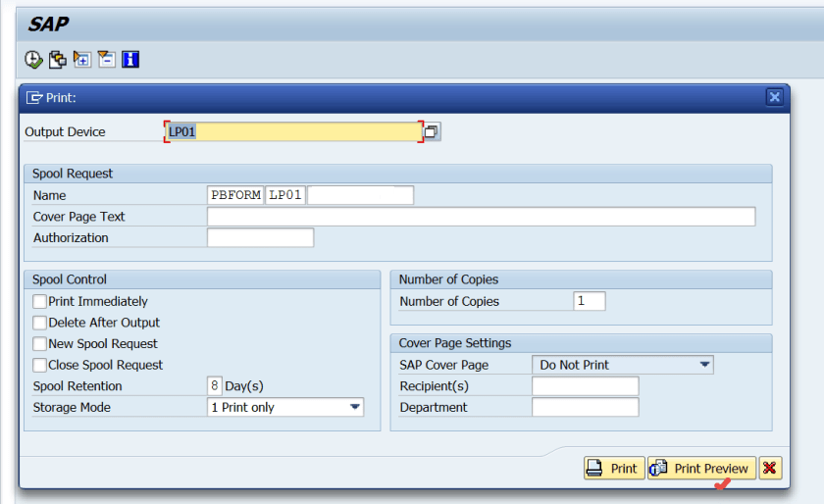824x504 pixels.
Task: Click the Department input field
Action: 586,407
